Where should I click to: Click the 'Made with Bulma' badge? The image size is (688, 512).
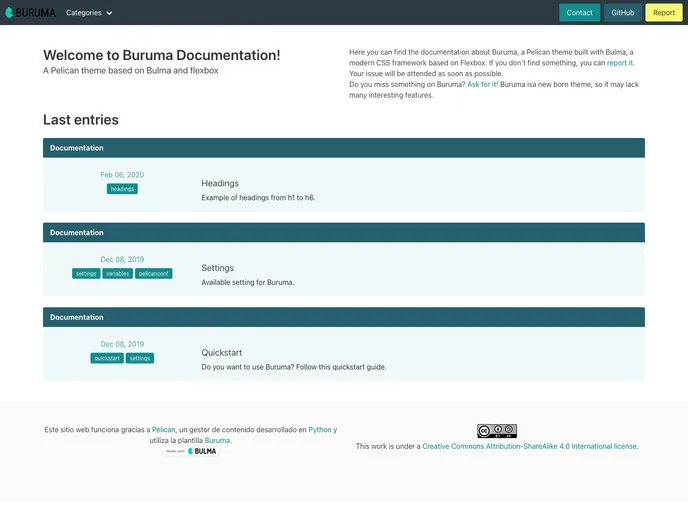point(191,451)
